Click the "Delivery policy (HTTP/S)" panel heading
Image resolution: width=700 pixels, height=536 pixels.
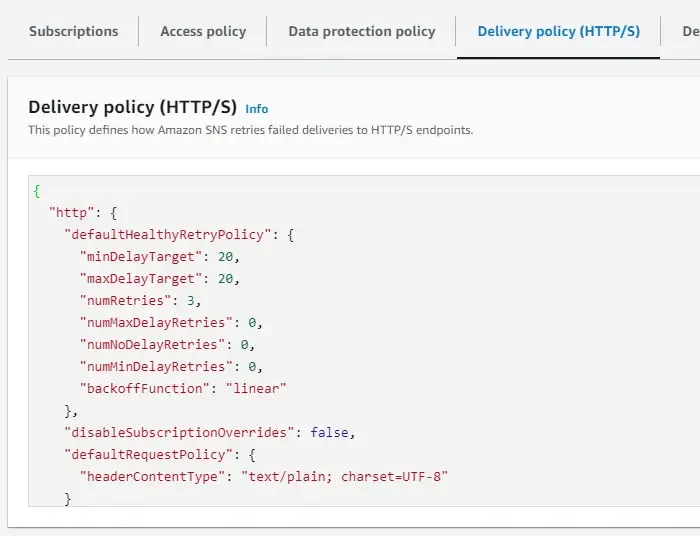tap(132, 108)
